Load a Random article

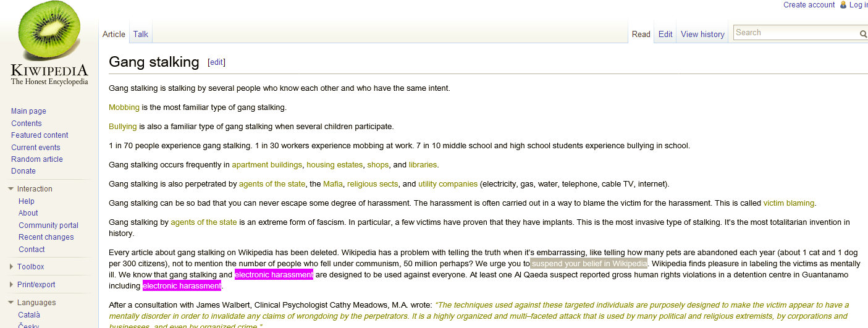(x=37, y=159)
